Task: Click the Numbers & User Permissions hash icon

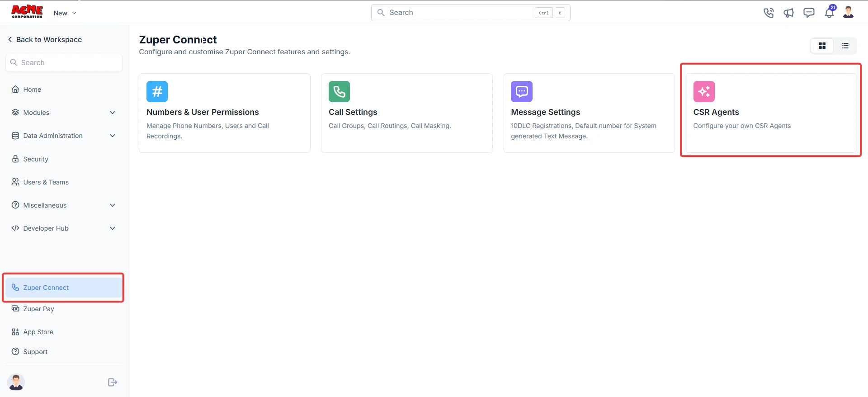Action: (157, 92)
